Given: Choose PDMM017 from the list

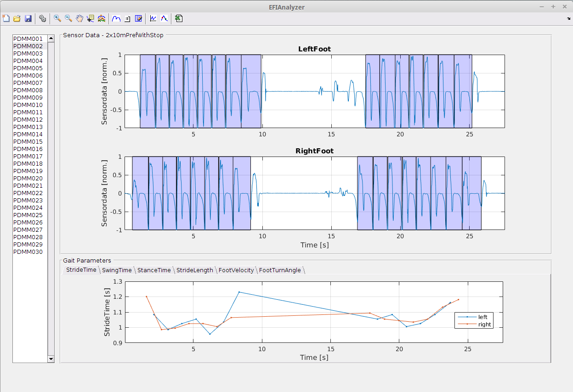Looking at the screenshot, I should (28, 157).
